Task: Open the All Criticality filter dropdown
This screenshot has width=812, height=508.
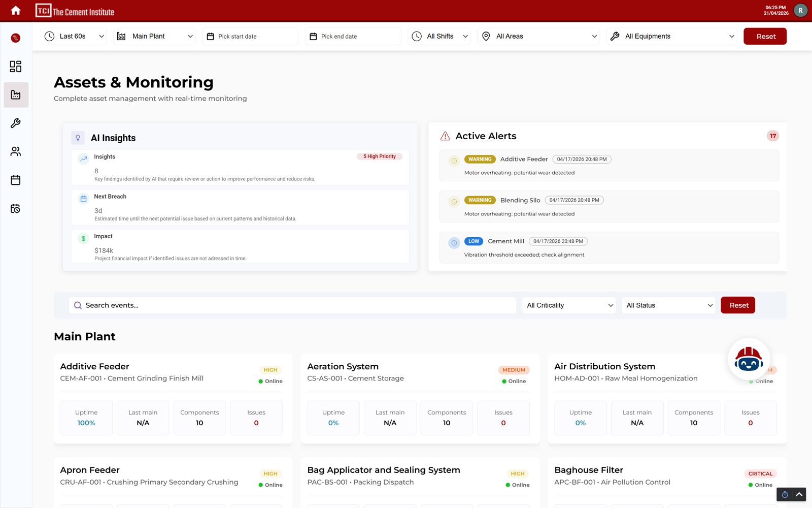Action: (569, 305)
